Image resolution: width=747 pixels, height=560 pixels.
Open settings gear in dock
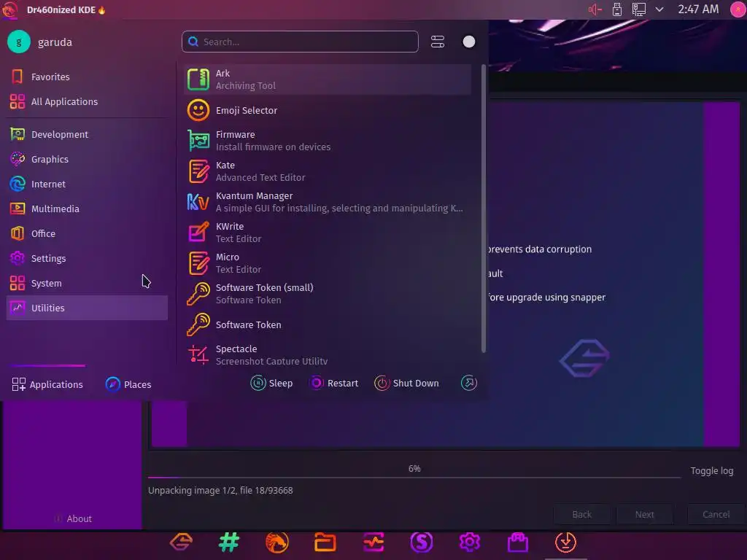click(x=470, y=542)
